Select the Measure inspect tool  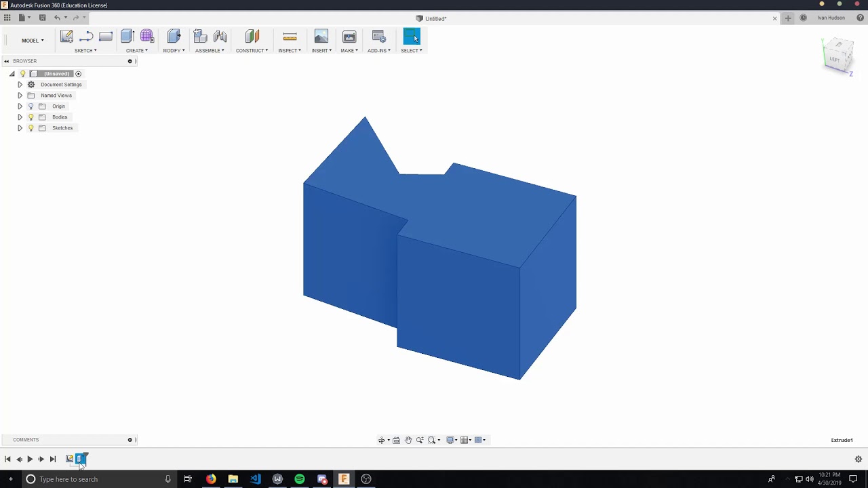290,37
